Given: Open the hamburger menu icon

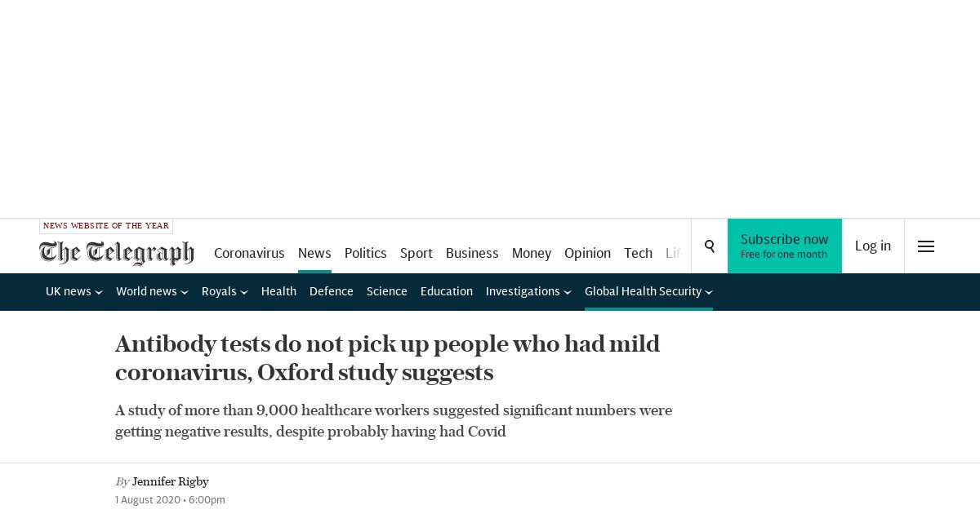Looking at the screenshot, I should pos(925,246).
